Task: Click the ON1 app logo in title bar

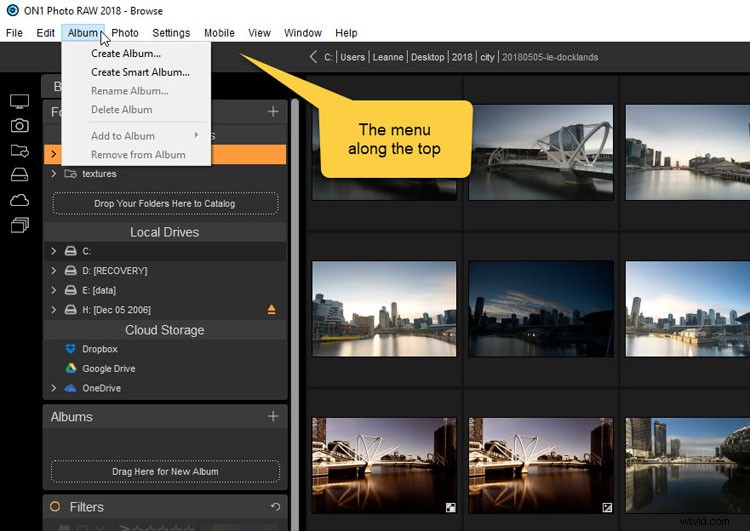Action: tap(13, 10)
